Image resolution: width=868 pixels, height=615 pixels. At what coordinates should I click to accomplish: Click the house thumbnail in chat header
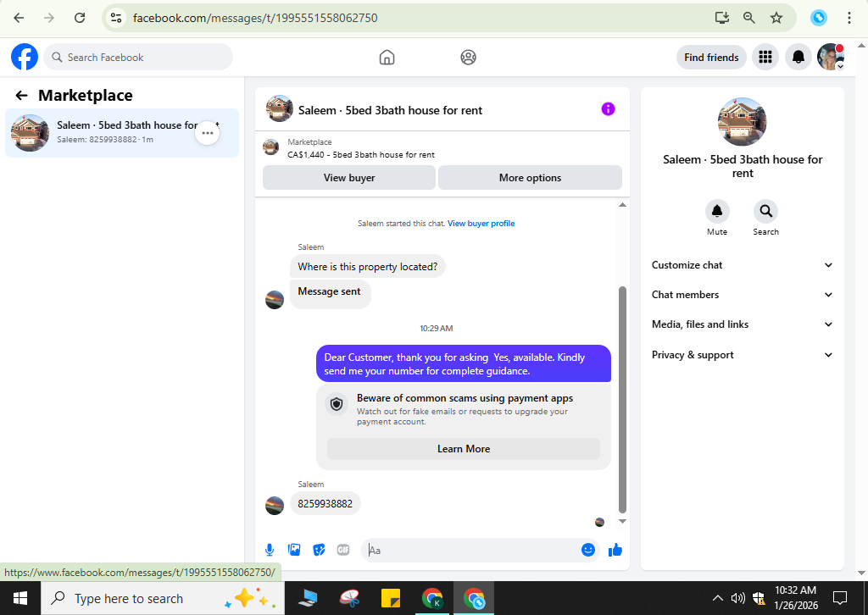pos(280,109)
